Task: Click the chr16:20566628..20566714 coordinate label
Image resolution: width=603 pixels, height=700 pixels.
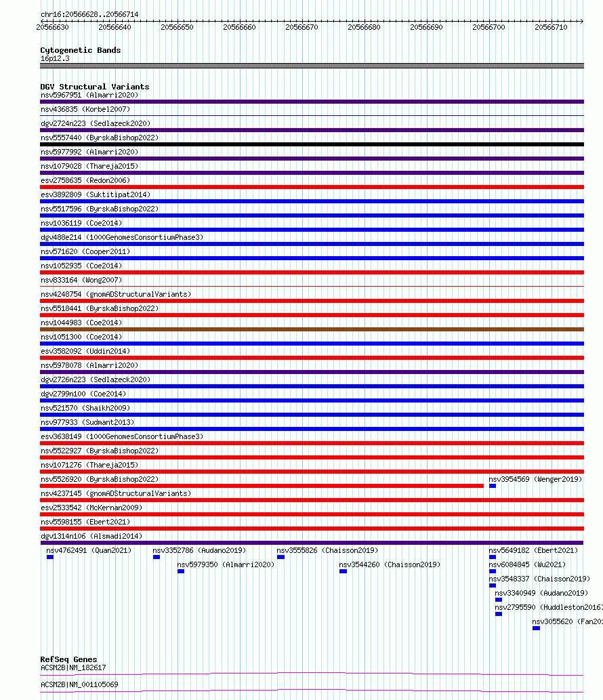Action: click(x=89, y=15)
